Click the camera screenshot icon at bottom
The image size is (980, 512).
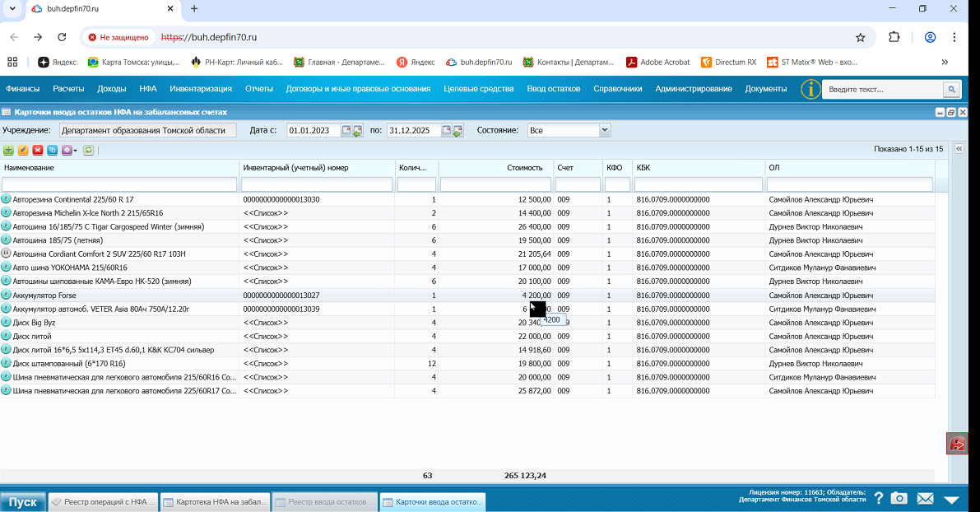coord(899,498)
